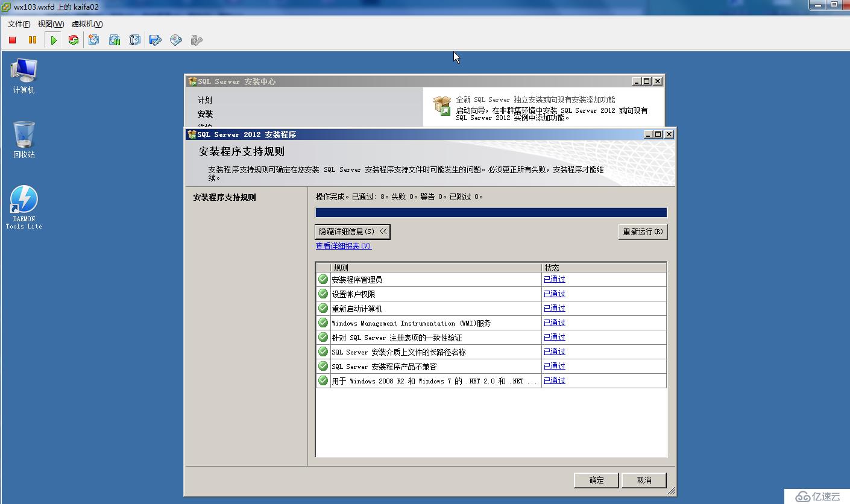Image resolution: width=850 pixels, height=504 pixels.
Task: Click green check icon for 安装程序产品不兼容
Action: tap(323, 366)
